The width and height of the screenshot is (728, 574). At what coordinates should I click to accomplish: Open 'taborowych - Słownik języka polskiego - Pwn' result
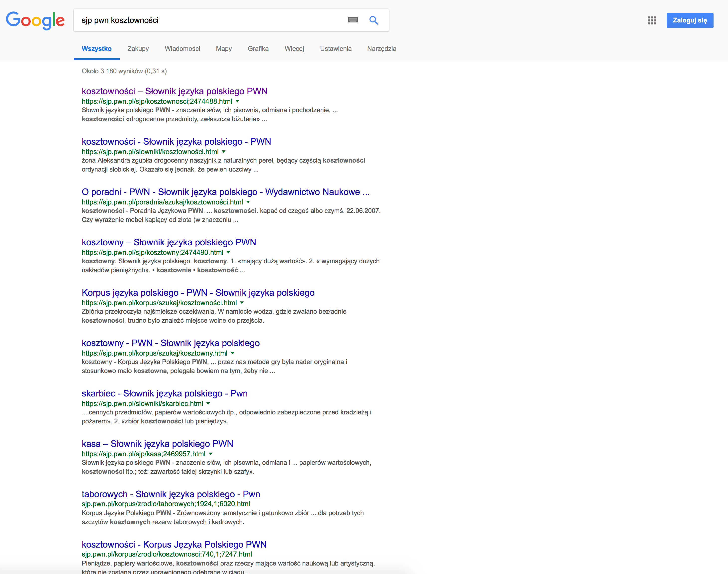tap(171, 494)
